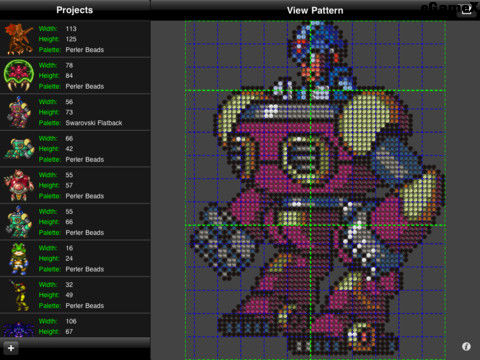Select project with width 106 height 67
Viewport: 480px width, 360px height.
[x=75, y=326]
